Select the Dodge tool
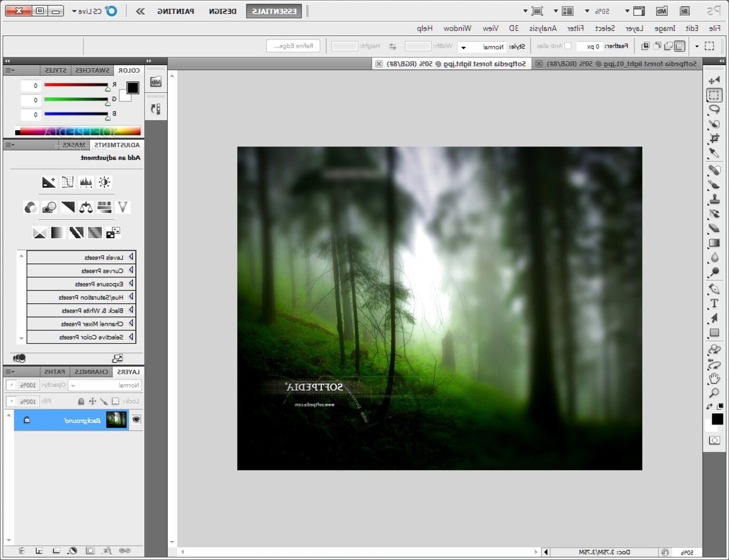 pos(714,272)
